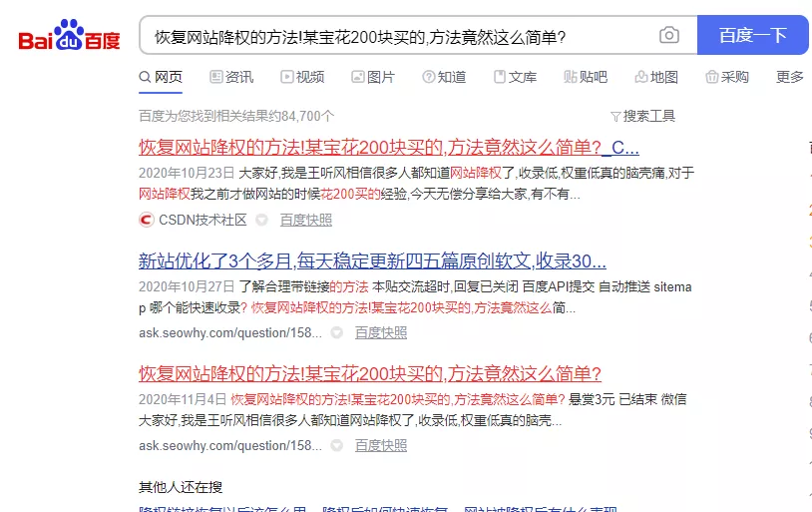This screenshot has width=812, height=512.
Task: Select the 网页 tab
Action: [x=161, y=77]
